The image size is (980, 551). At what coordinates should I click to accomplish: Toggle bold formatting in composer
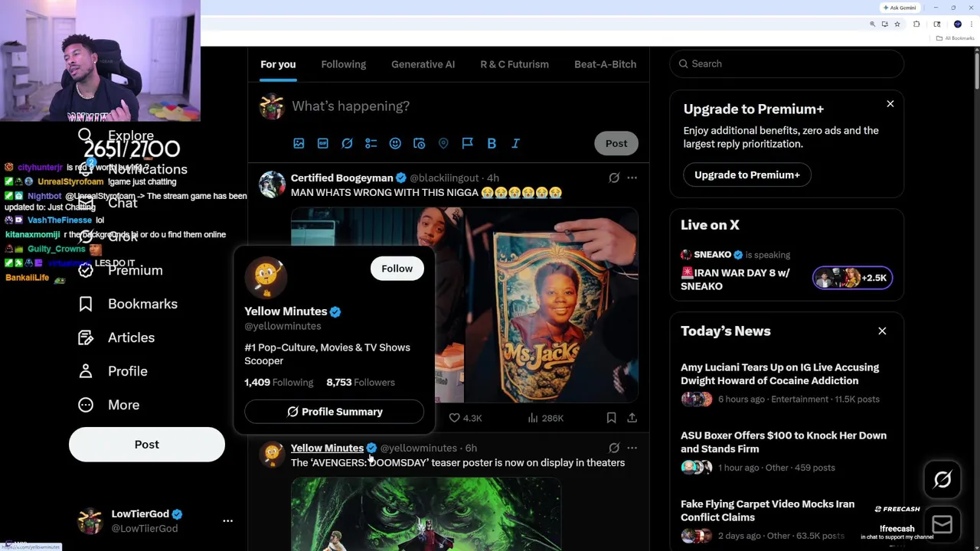[492, 143]
